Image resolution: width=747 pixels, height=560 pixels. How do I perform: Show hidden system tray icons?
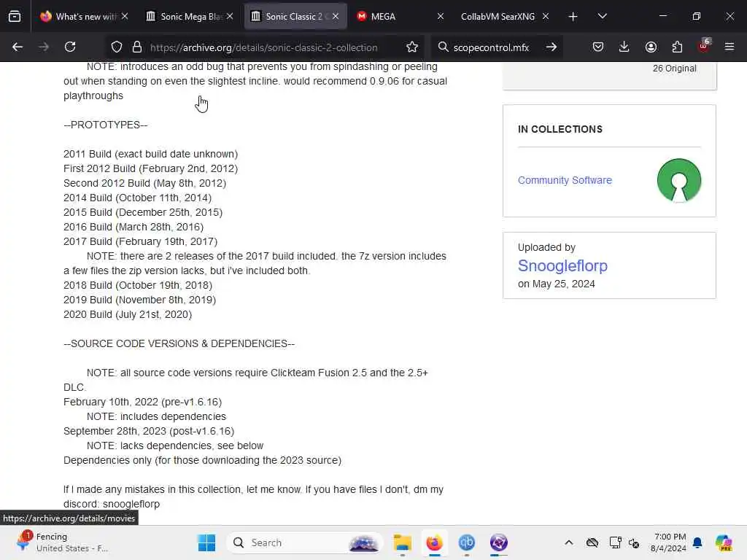(x=569, y=542)
